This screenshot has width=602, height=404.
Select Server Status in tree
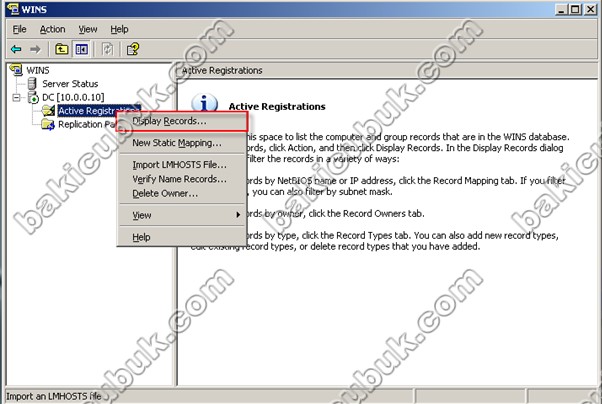(x=70, y=84)
